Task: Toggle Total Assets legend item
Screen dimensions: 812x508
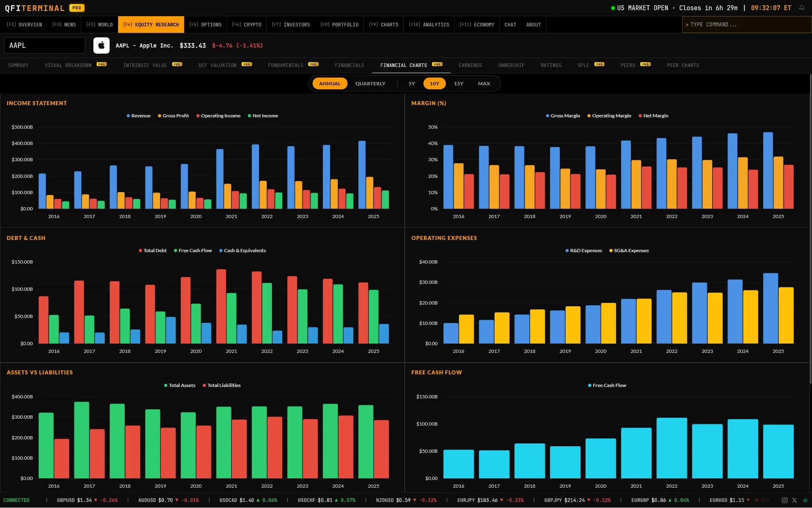Action: click(179, 385)
